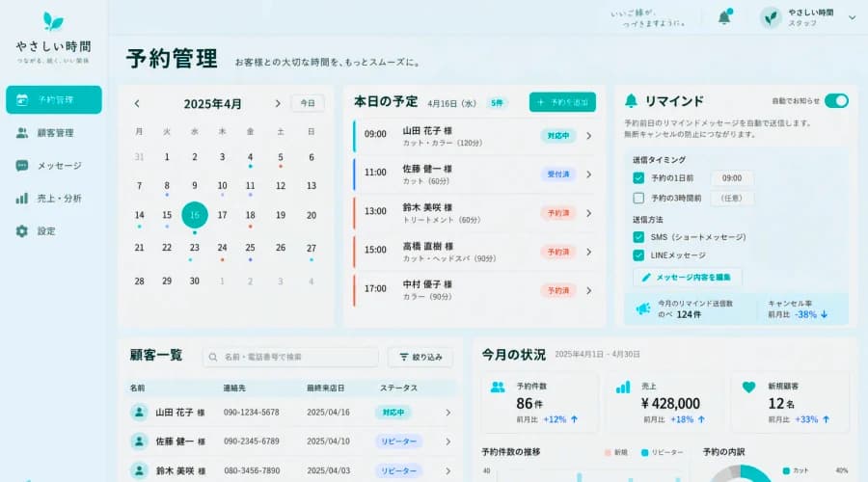868x482 pixels.
Task: Click 山田 花子 customer avatar icon
Action: (139, 413)
